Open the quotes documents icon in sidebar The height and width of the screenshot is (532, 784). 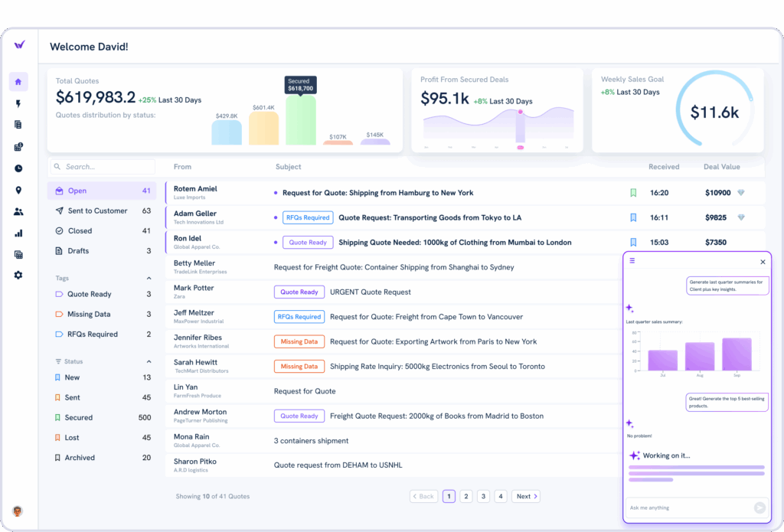[x=18, y=123]
